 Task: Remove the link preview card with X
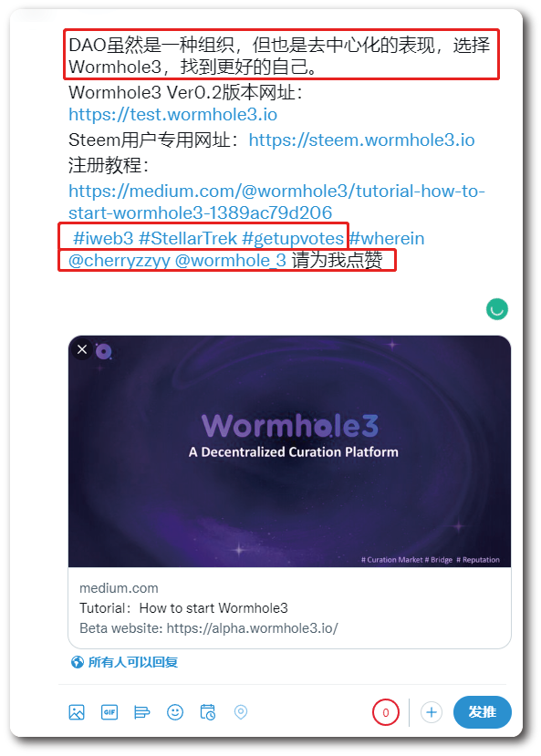click(82, 349)
